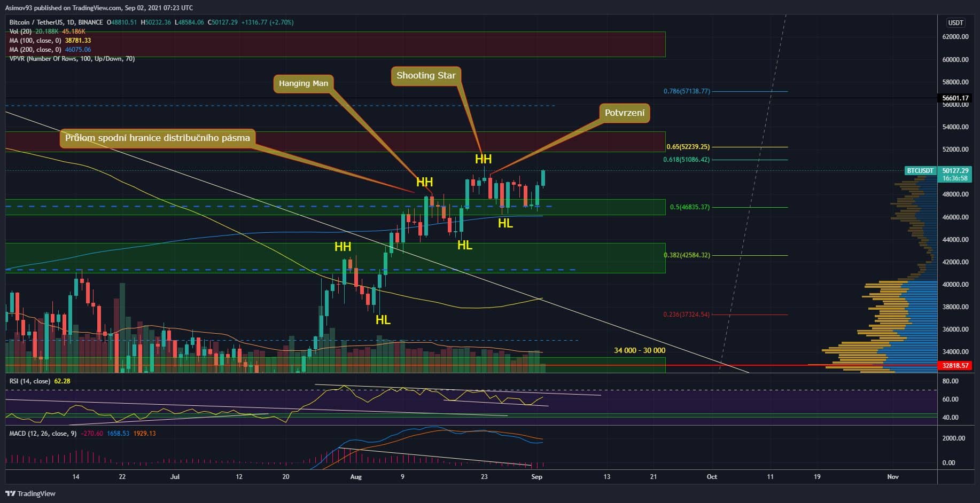Click the 0.236(37324.54) Fibonacci level label

pyautogui.click(x=687, y=315)
